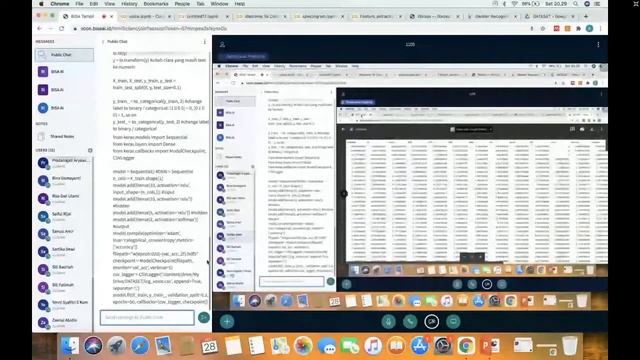This screenshot has width=640, height=360.
Task: Open Spotlight search in the menu bar
Action: tap(575, 4)
